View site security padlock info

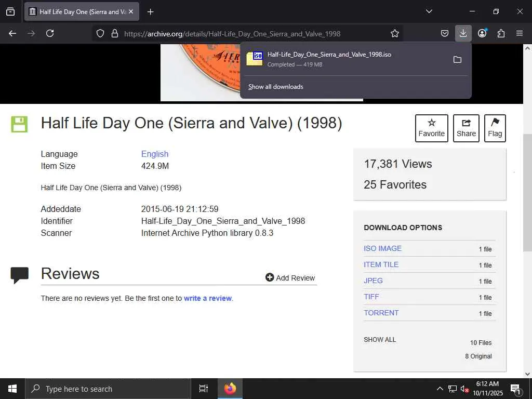point(115,33)
